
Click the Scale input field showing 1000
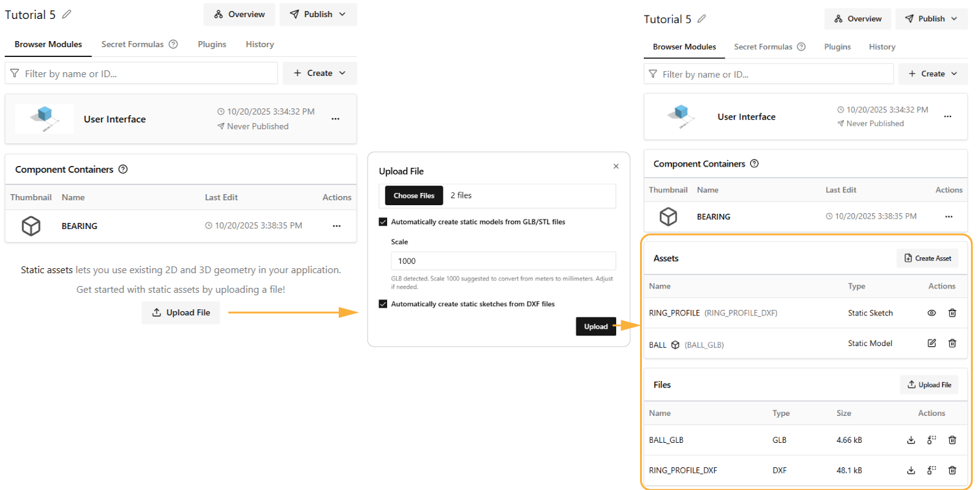pyautogui.click(x=502, y=261)
